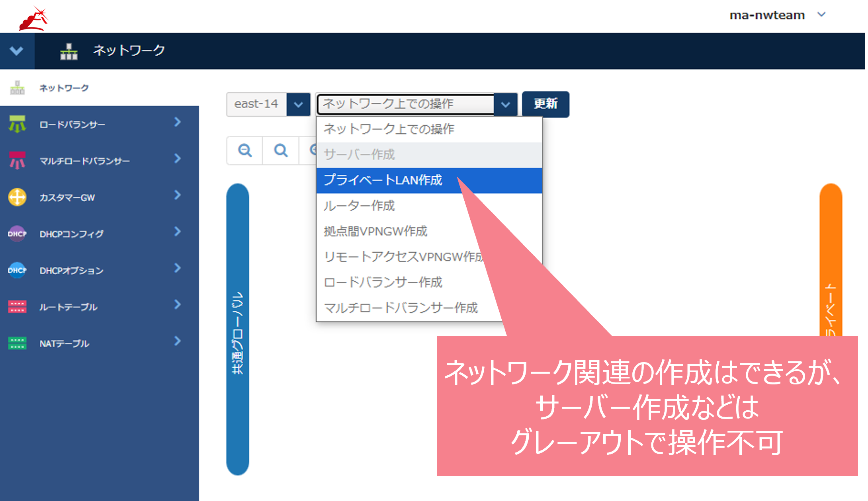Open the network operations dropdown arrow
This screenshot has height=501, width=868.
point(505,104)
